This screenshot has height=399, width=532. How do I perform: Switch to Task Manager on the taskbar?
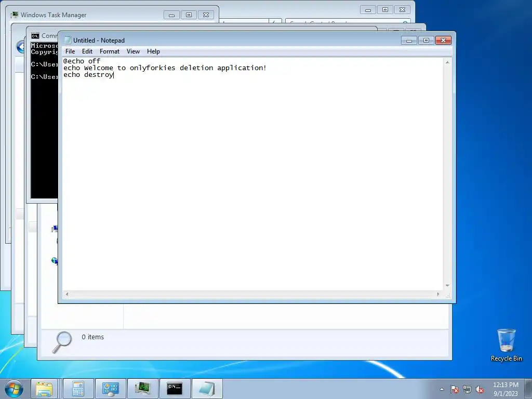142,389
